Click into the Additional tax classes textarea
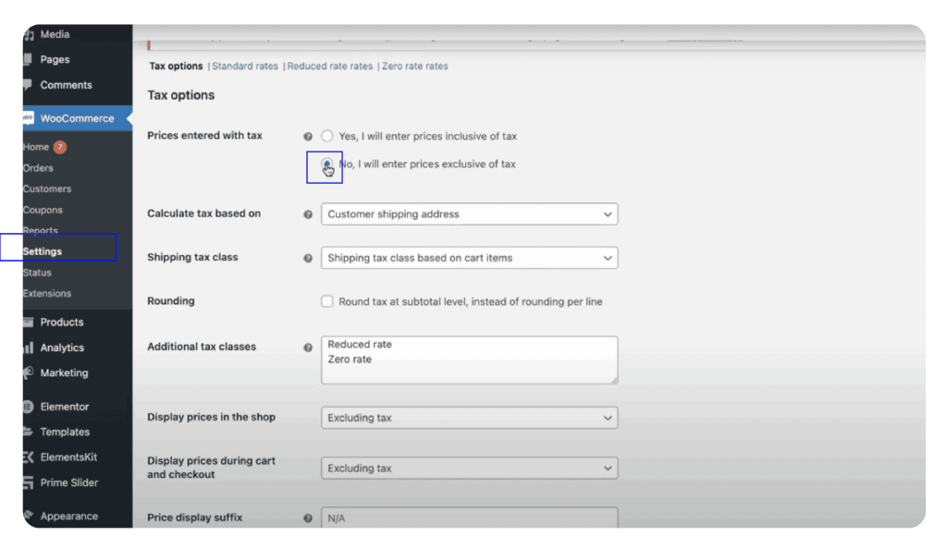 click(469, 360)
